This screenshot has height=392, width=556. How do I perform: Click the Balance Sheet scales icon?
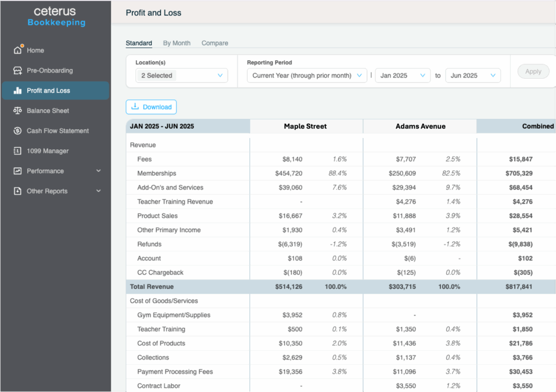coord(17,111)
